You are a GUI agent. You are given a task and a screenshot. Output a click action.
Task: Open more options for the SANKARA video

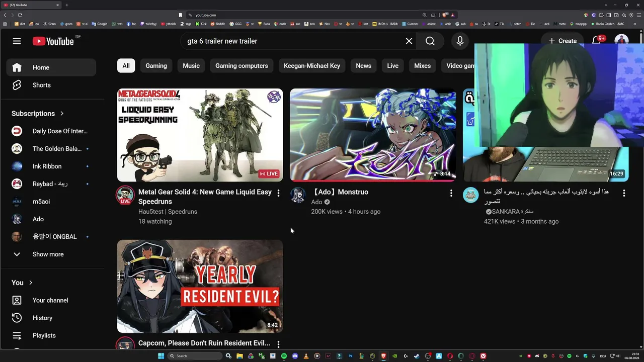tap(624, 193)
